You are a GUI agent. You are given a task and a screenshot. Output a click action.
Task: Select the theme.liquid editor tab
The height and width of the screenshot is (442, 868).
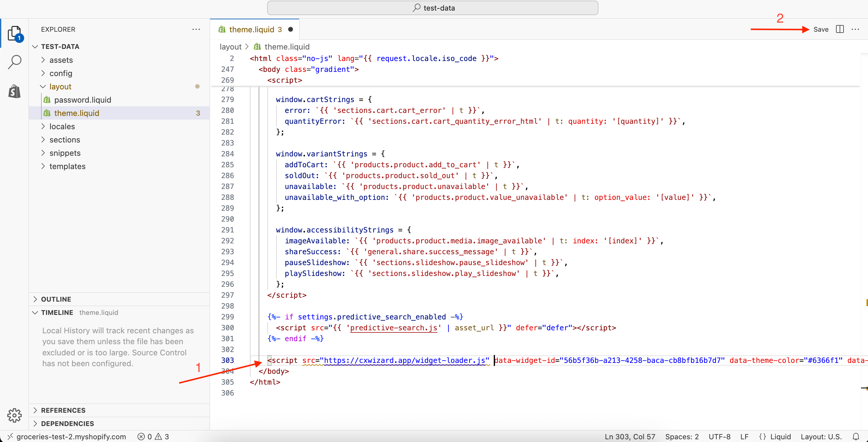251,29
